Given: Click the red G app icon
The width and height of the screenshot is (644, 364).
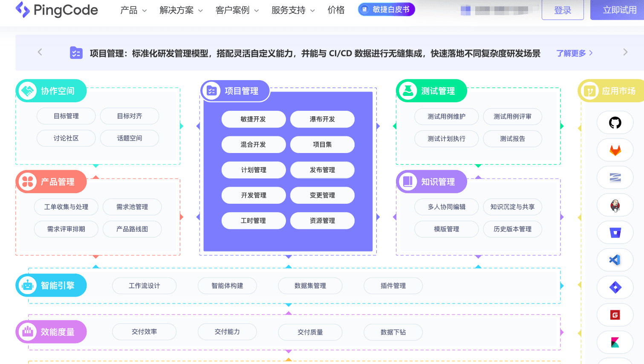Looking at the screenshot, I should pos(615,315).
